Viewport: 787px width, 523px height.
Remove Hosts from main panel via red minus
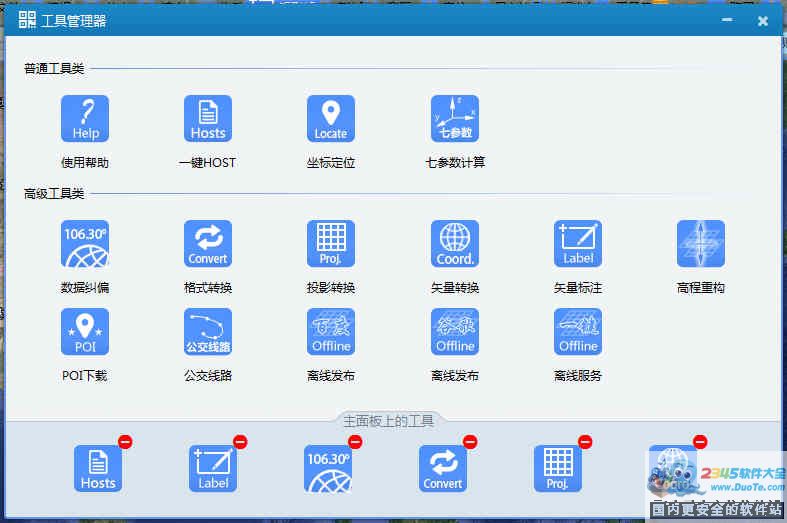[125, 442]
